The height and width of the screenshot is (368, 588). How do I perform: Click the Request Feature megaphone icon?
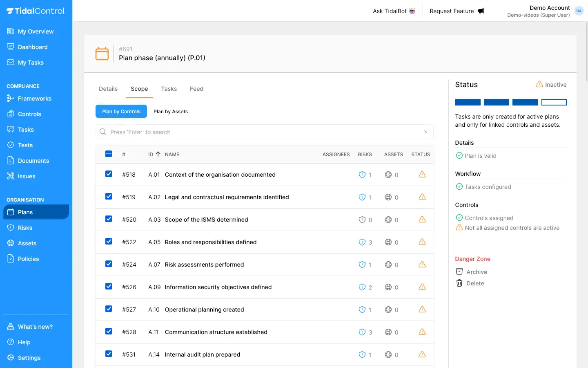481,11
